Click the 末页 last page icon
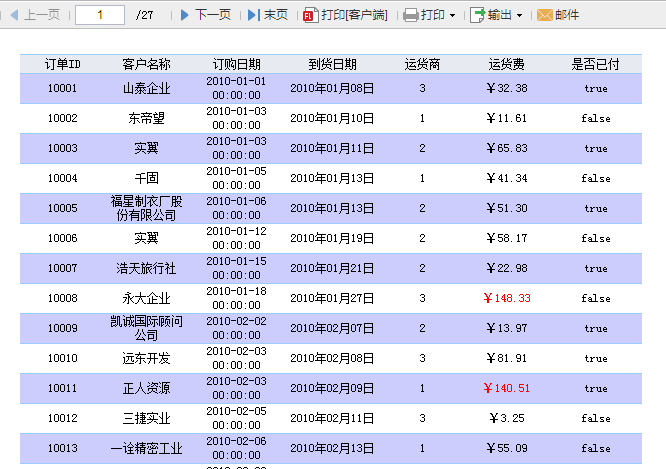This screenshot has height=469, width=666. pyautogui.click(x=254, y=15)
